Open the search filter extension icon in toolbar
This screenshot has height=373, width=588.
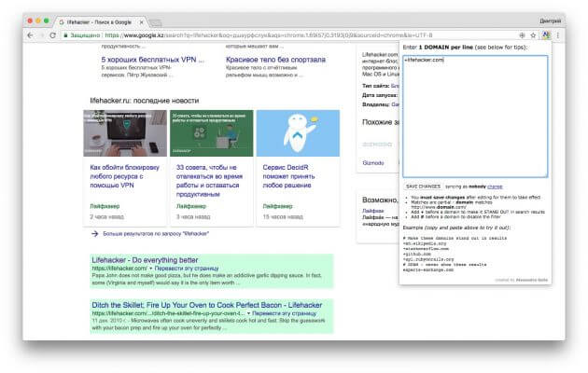click(x=546, y=35)
